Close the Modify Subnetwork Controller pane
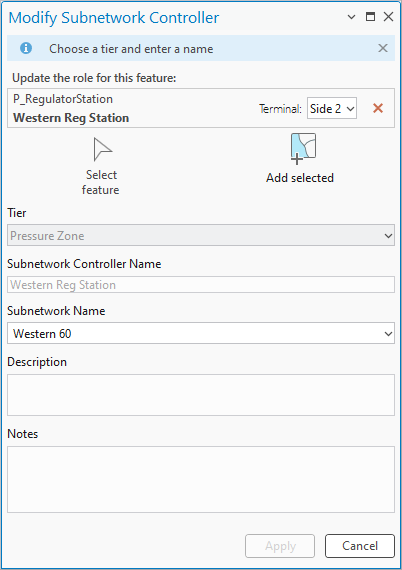Viewport: 402px width, 570px height. (389, 17)
